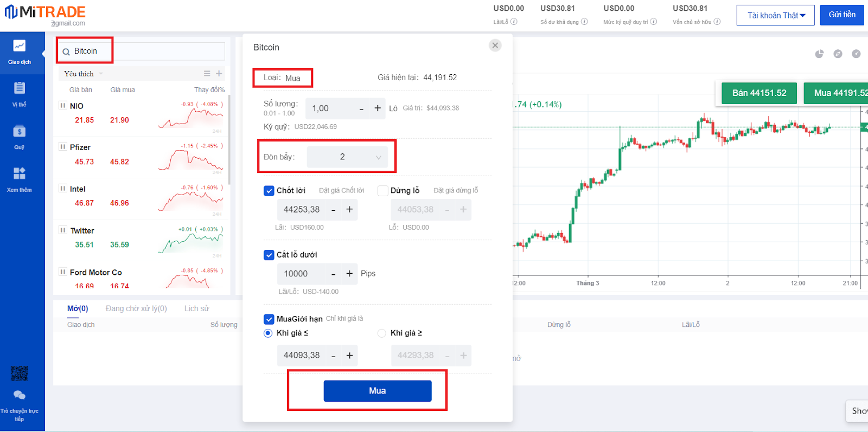Screen dimensions: 868x432
Task: Click the pie chart icon above chart
Action: (819, 54)
